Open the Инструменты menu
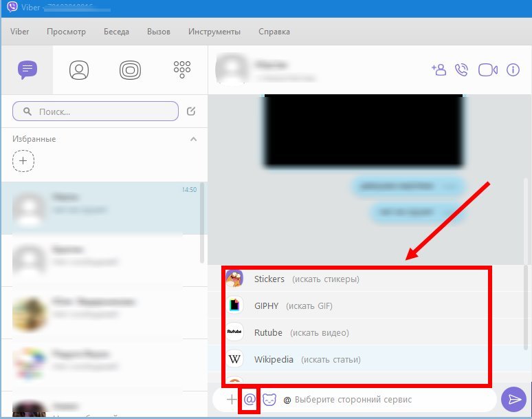This screenshot has width=532, height=419. [x=214, y=32]
